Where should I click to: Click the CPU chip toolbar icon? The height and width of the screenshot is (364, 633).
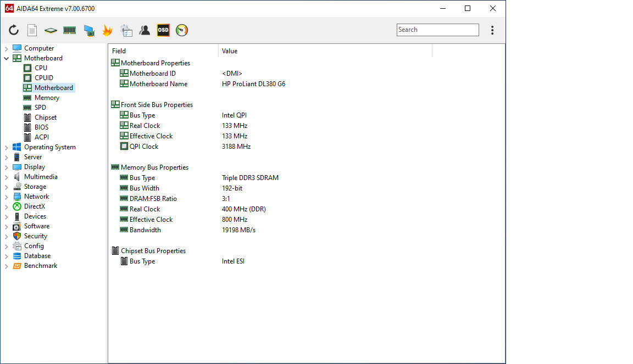(49, 30)
